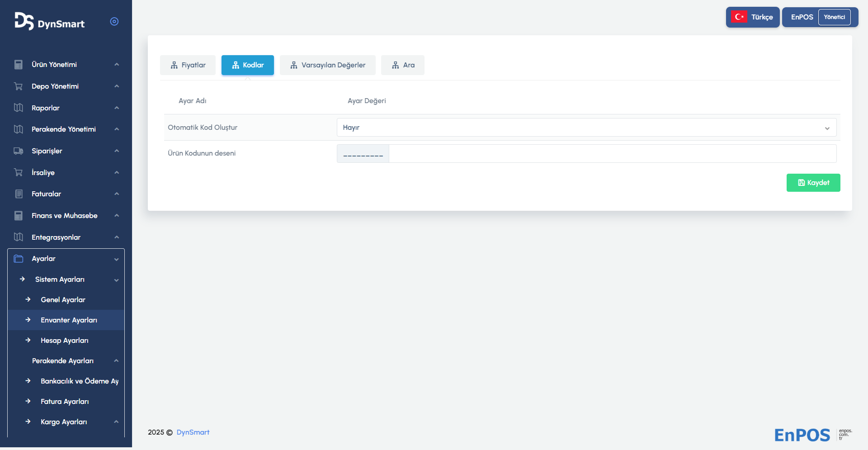
Task: Toggle the sidebar pin circle icon
Action: pos(114,21)
